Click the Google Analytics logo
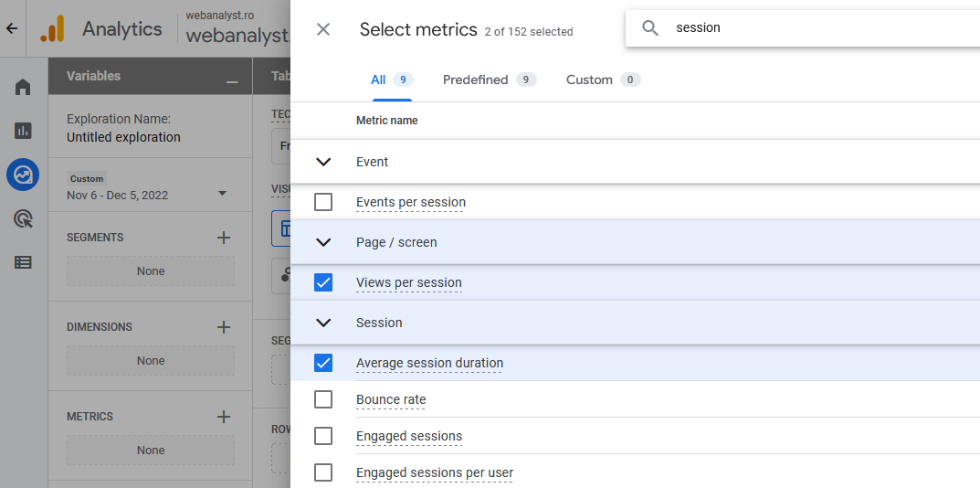The width and height of the screenshot is (980, 488). 52,28
